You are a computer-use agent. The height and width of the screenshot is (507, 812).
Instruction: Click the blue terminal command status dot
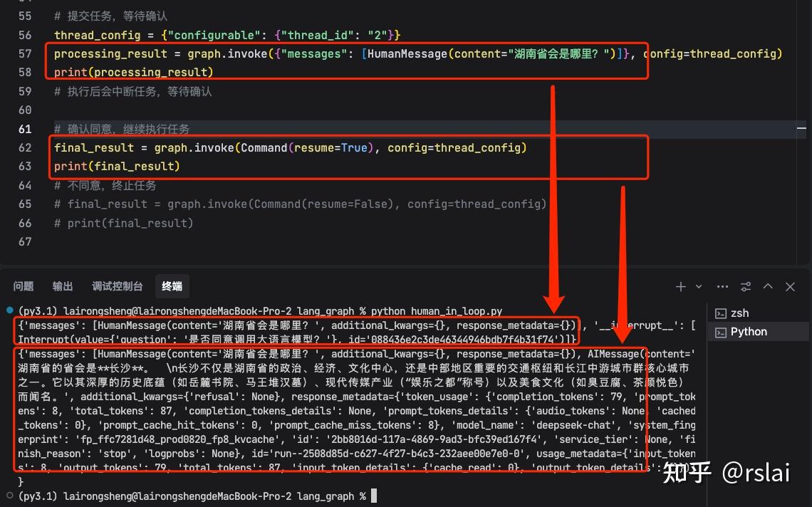click(x=9, y=310)
